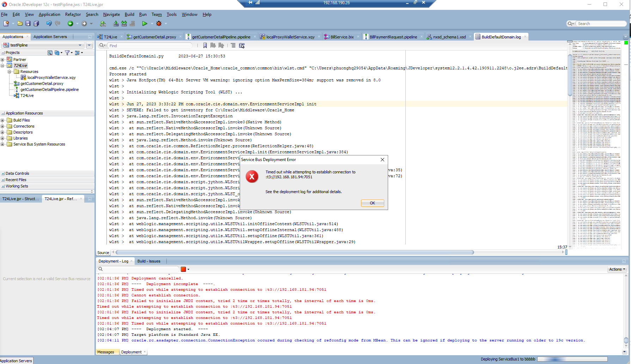
Task: Expand the Connections node
Action: [x=2, y=126]
